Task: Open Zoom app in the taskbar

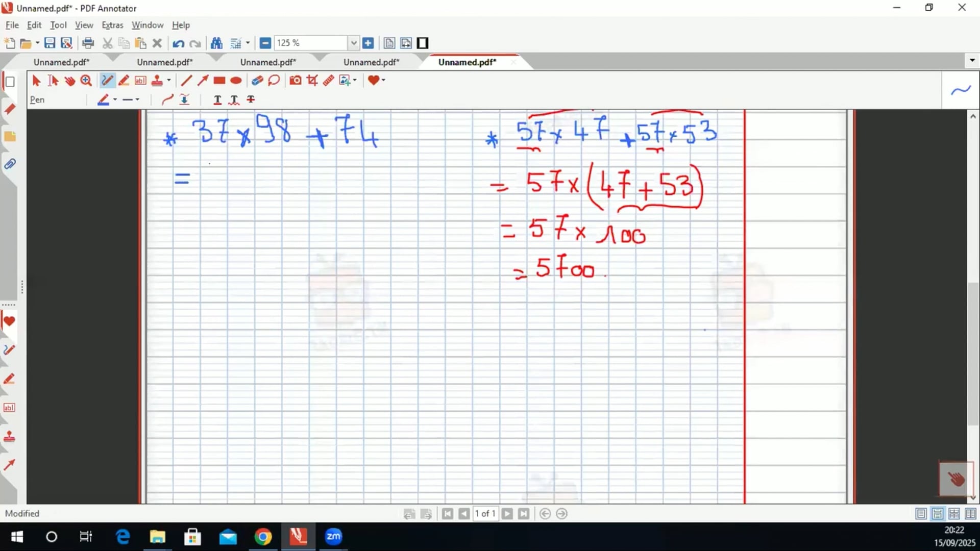Action: [333, 537]
